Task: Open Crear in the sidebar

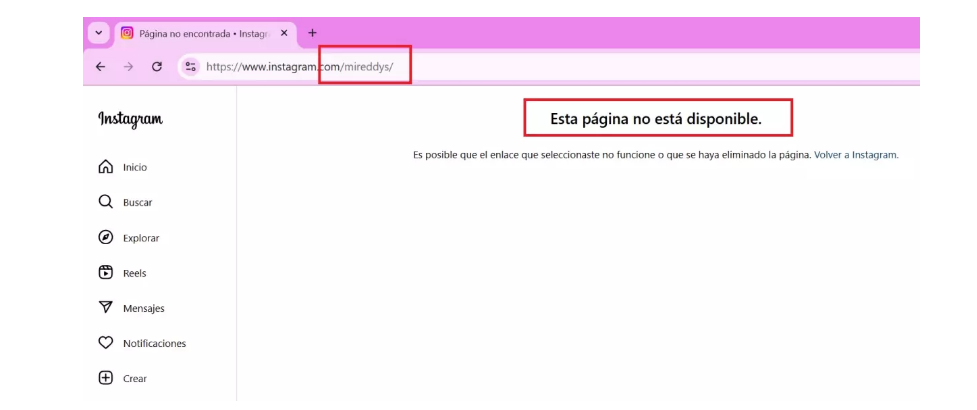Action: point(135,379)
